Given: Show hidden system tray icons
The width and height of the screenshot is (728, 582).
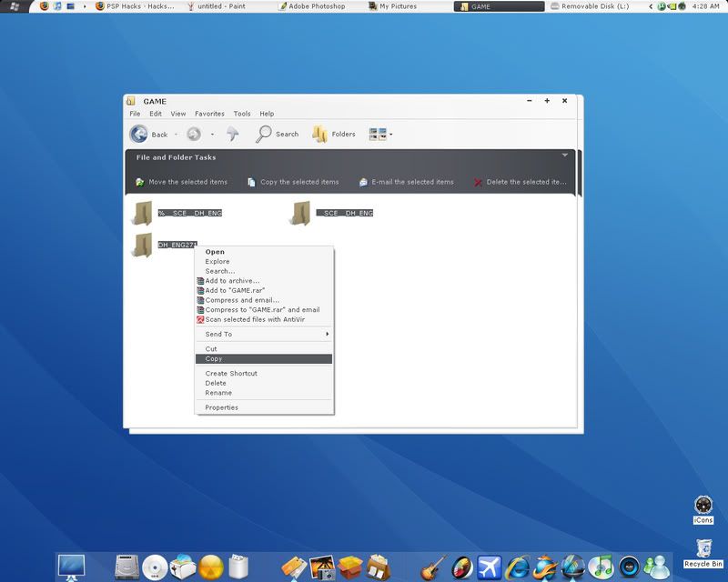Looking at the screenshot, I should 651,6.
